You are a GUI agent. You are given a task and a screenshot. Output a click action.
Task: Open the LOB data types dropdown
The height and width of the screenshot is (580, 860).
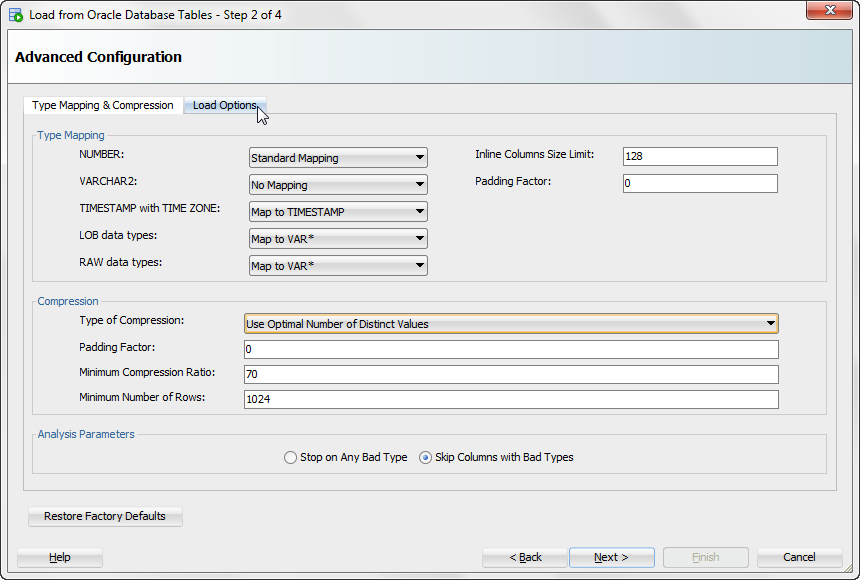click(x=338, y=238)
